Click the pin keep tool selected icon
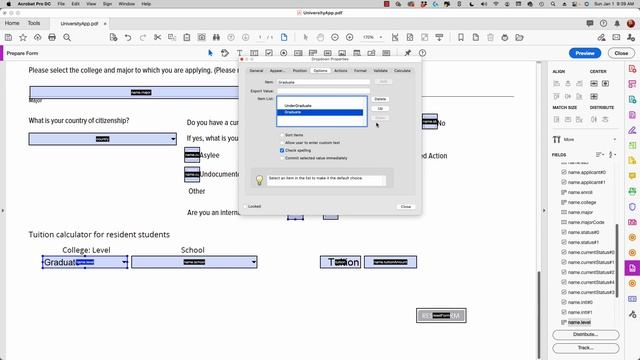The image size is (640, 360). pos(407,53)
